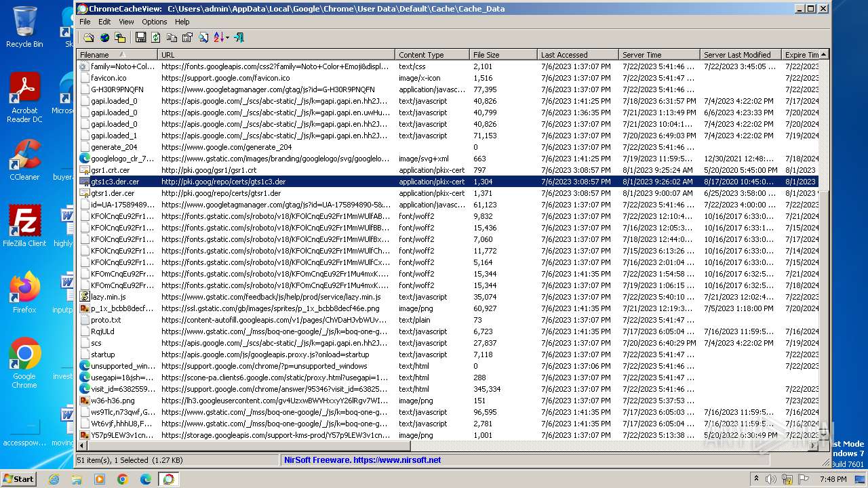Sort by the File Size column header
Image resolution: width=868 pixels, height=488 pixels.
pyautogui.click(x=503, y=55)
